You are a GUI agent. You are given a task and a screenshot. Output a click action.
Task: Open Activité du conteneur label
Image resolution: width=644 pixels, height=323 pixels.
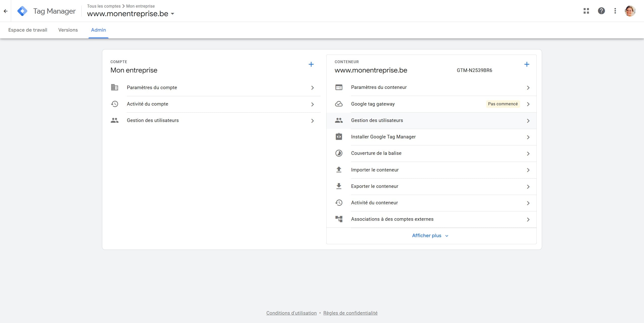point(374,203)
